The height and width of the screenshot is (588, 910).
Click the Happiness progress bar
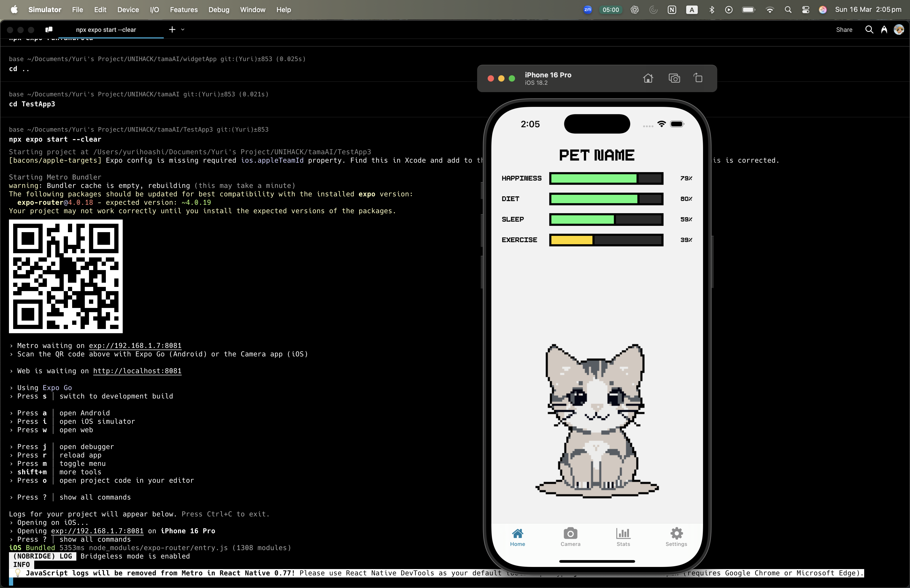pos(606,178)
